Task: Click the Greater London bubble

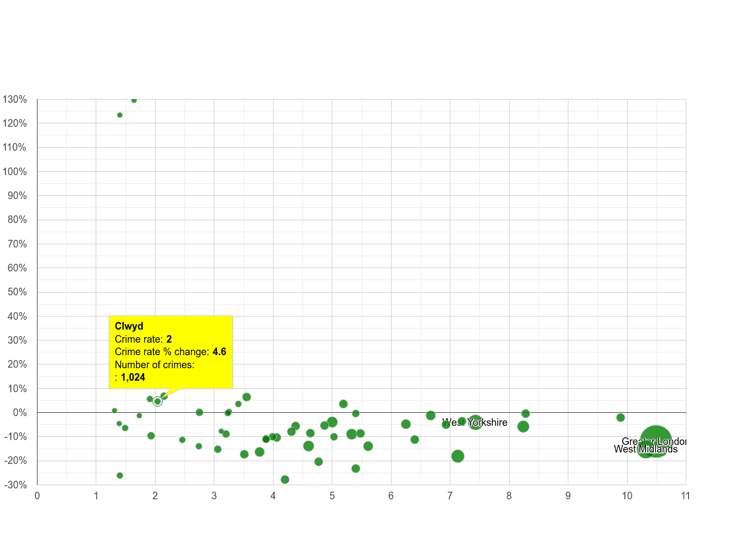Action: click(656, 441)
